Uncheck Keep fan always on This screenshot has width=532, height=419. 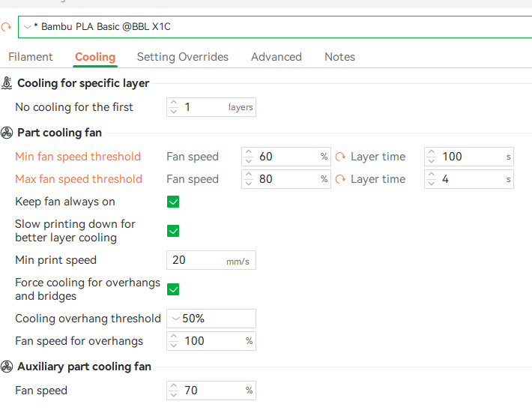click(x=173, y=202)
